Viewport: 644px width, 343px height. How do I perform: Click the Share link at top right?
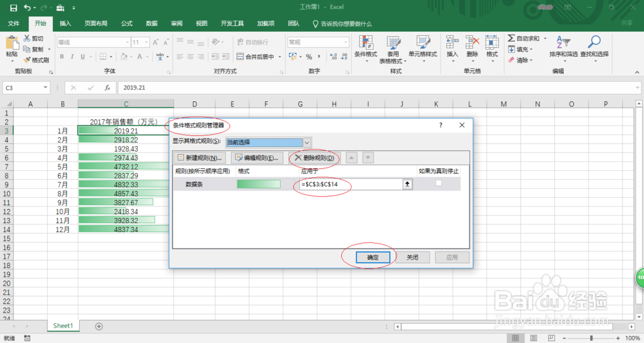(x=627, y=23)
